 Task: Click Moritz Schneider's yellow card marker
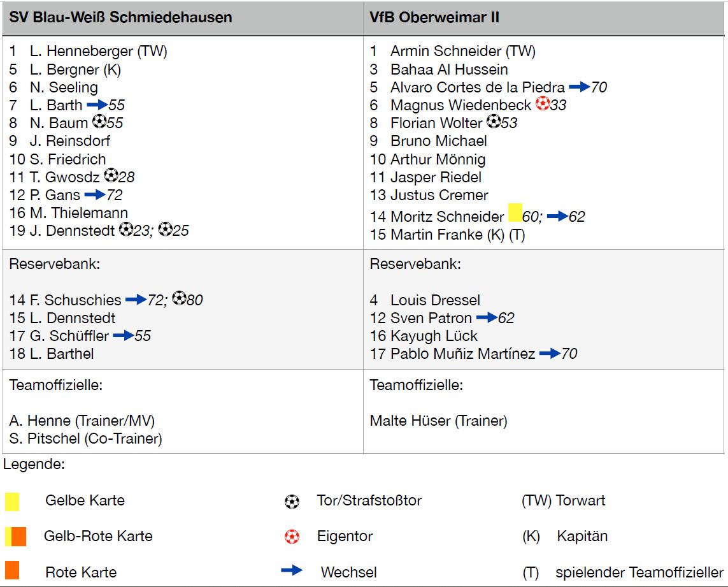515,213
